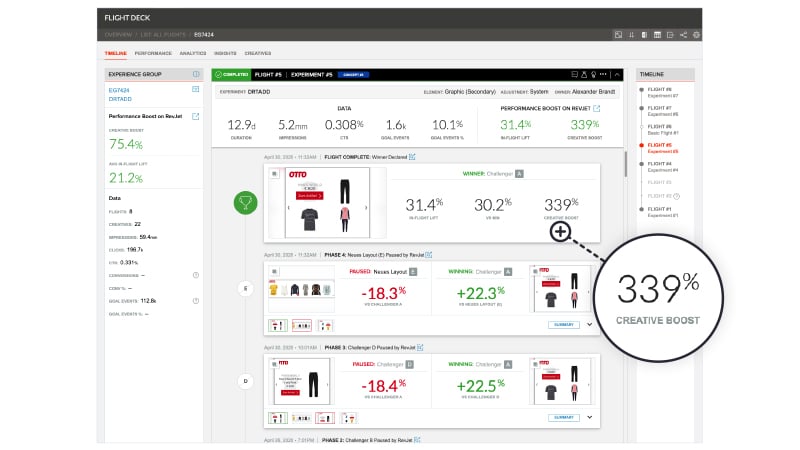Open the EG7424 experience group link
The image size is (800, 450).
[x=118, y=90]
